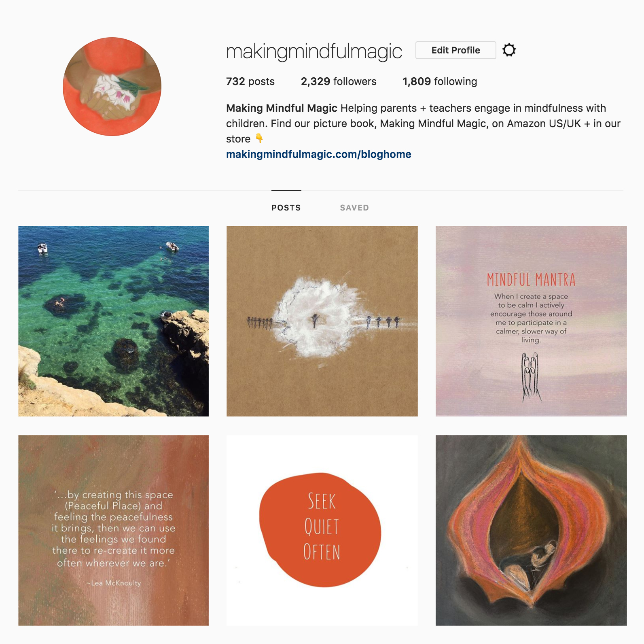
Task: Open the Seek Quiet Often post
Action: click(322, 530)
